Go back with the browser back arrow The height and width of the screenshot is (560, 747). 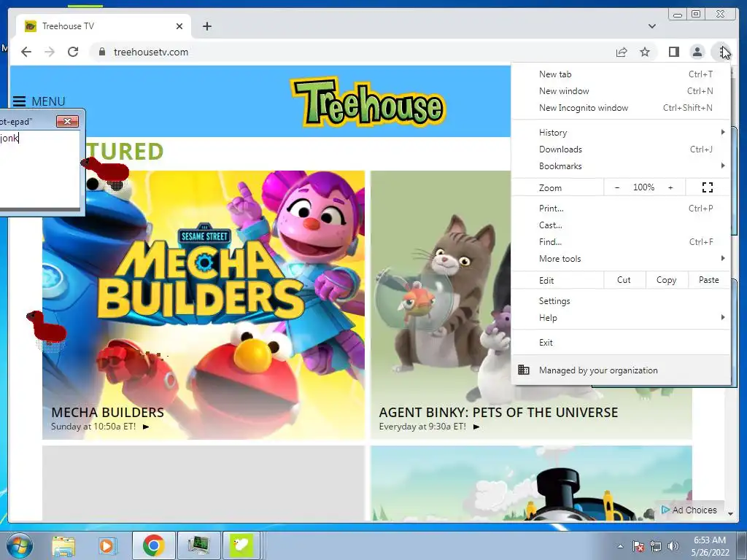pos(26,52)
